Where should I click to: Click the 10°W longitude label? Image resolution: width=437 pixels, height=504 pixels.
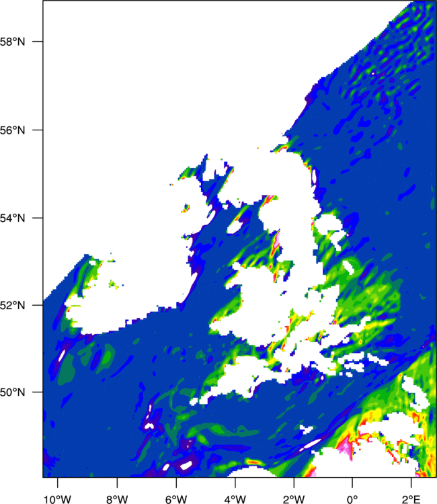[x=58, y=499]
